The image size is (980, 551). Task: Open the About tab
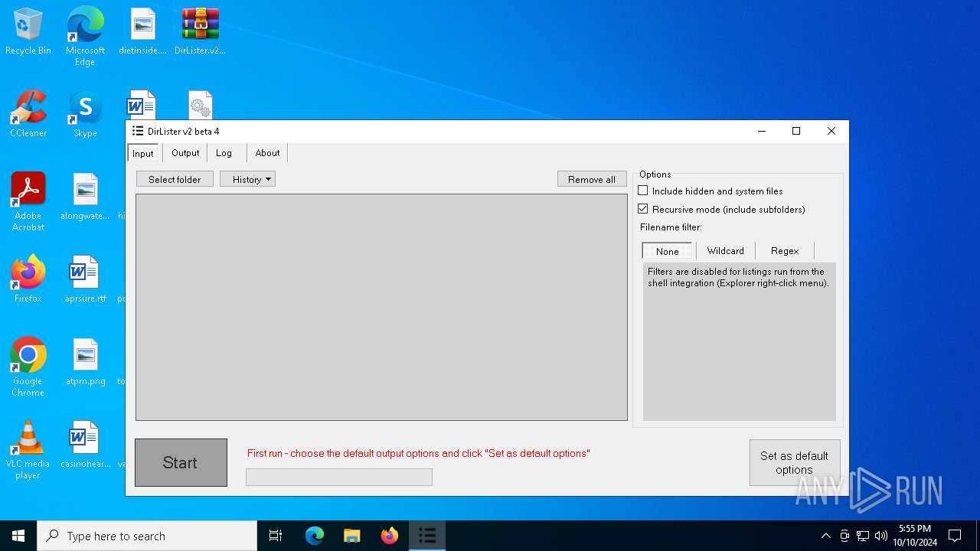coord(267,153)
